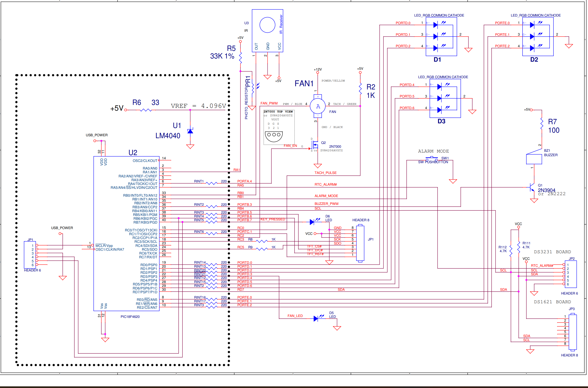Select the central JP1 HEADER 8 connector
Screen dimensions: 588x388
360,243
